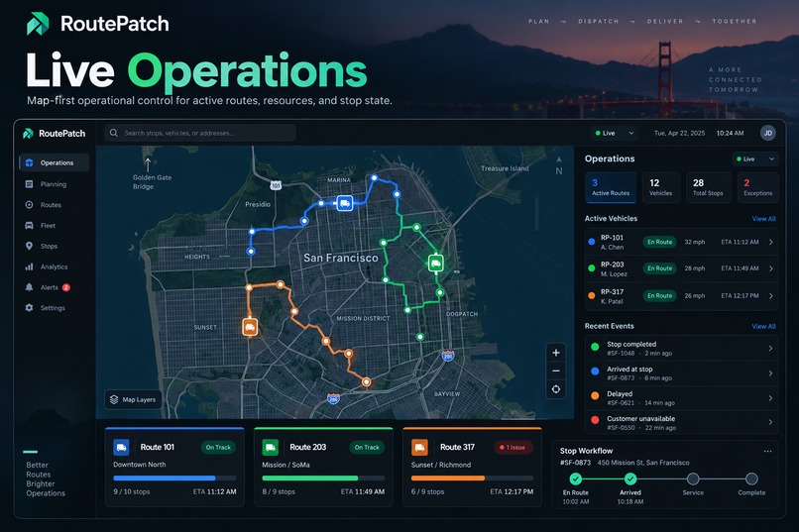Click the Treasure Island map label

[505, 168]
